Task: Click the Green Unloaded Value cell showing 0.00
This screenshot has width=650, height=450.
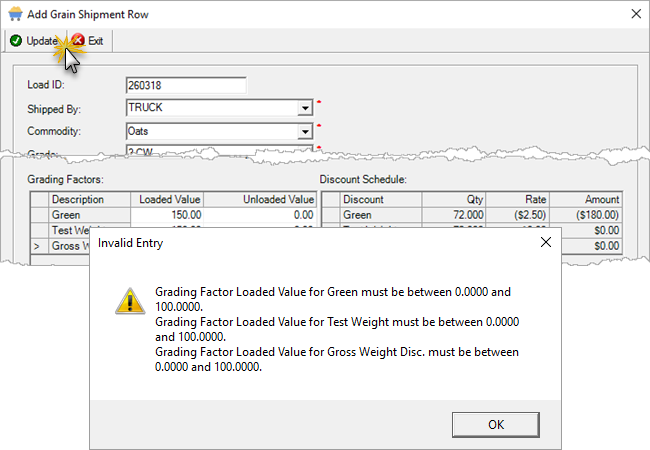Action: click(260, 215)
